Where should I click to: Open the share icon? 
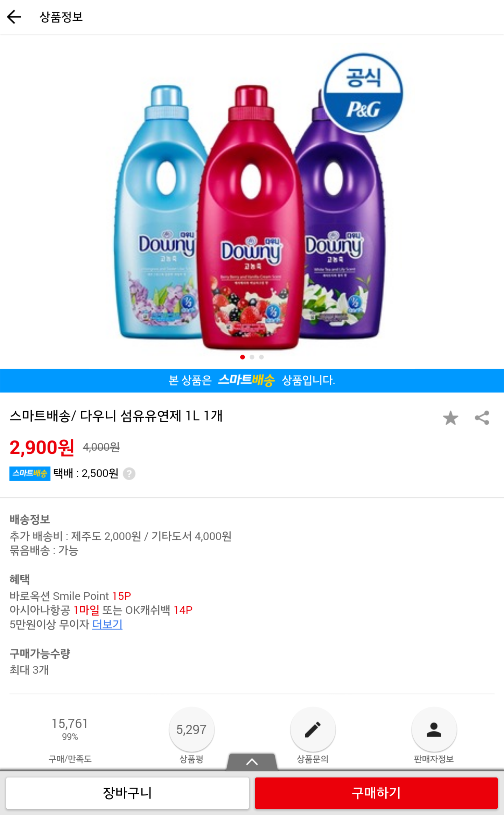coord(482,418)
